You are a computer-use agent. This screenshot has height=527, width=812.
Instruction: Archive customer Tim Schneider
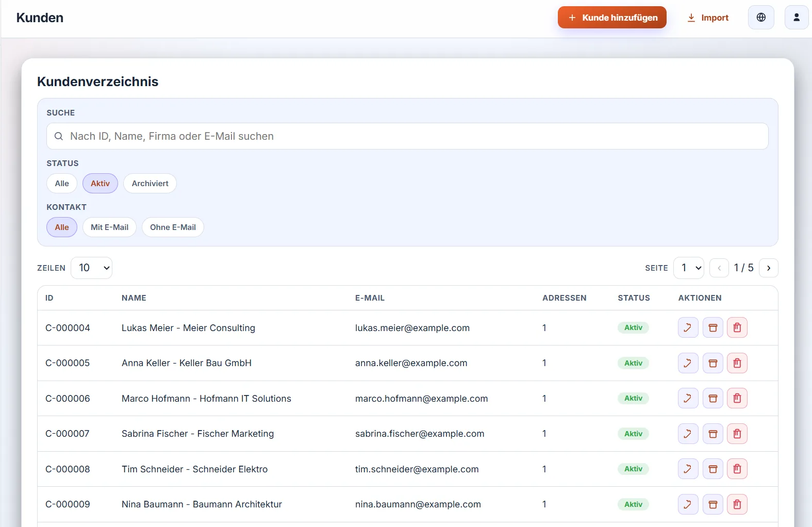713,469
